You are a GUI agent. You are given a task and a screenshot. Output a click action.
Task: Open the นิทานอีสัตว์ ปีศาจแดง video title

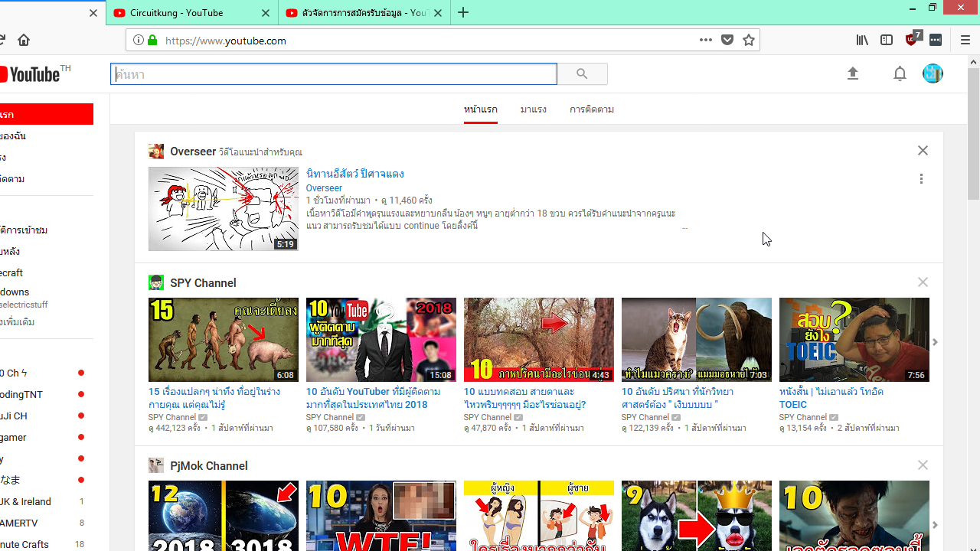[355, 174]
